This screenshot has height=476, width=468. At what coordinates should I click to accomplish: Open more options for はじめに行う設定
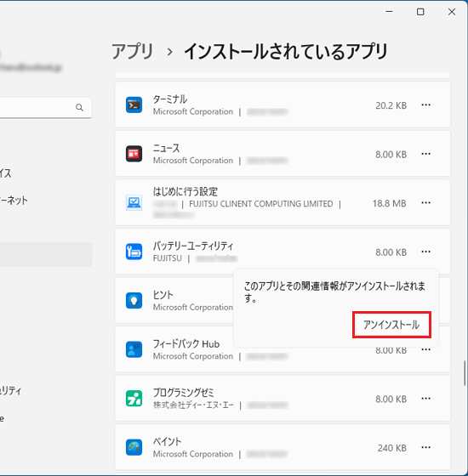tap(426, 203)
